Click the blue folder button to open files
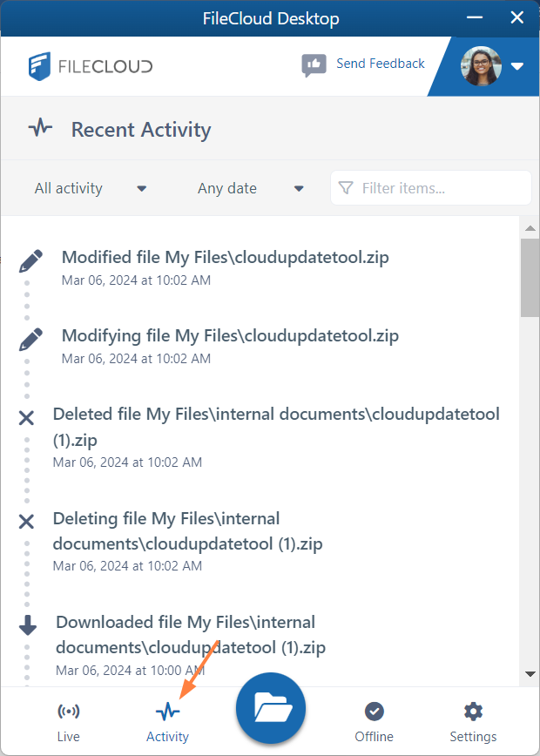The width and height of the screenshot is (540, 756). click(270, 708)
